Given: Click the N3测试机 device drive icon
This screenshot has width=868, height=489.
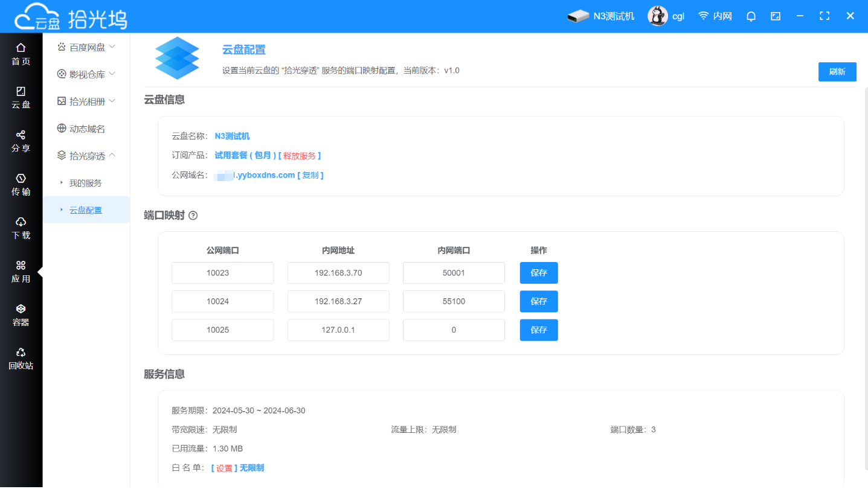Looking at the screenshot, I should click(x=578, y=16).
